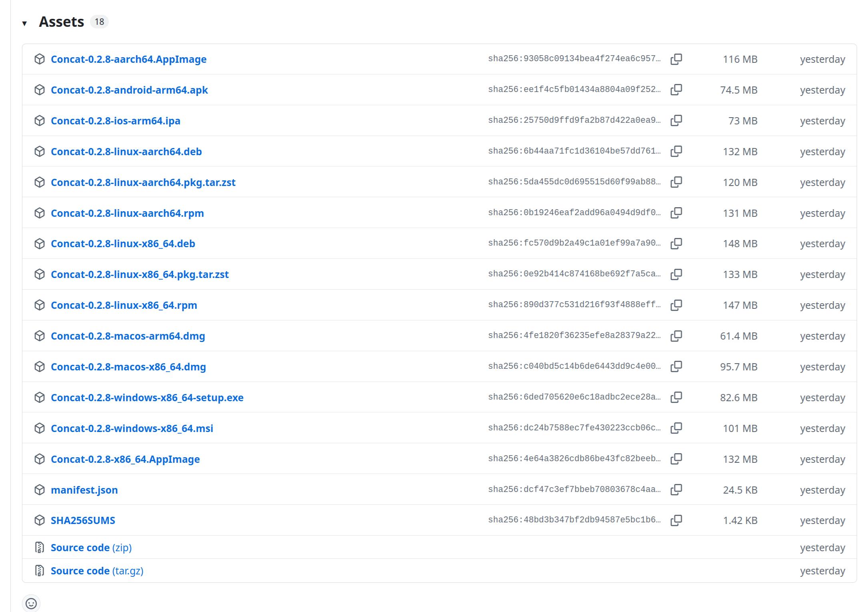Copy sha256 for Concat-0.2.8-aarch64.AppImage
868x612 pixels.
pos(676,59)
